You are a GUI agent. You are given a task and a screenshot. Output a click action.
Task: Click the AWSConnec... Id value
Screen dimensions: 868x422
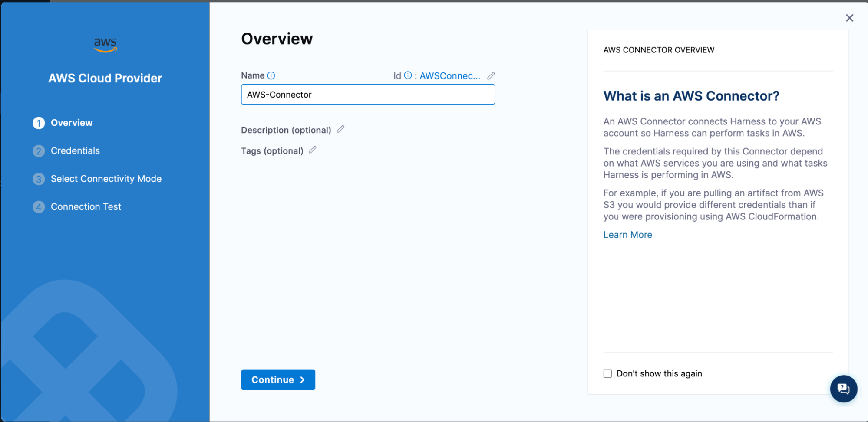tap(449, 76)
